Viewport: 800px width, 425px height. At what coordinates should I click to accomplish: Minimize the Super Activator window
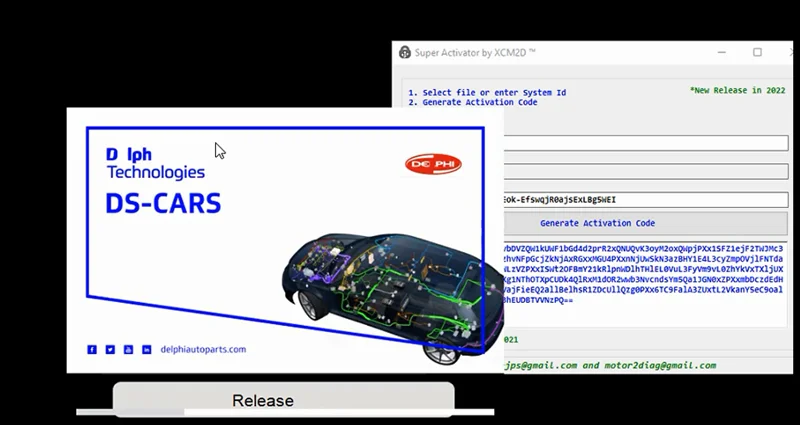(721, 53)
